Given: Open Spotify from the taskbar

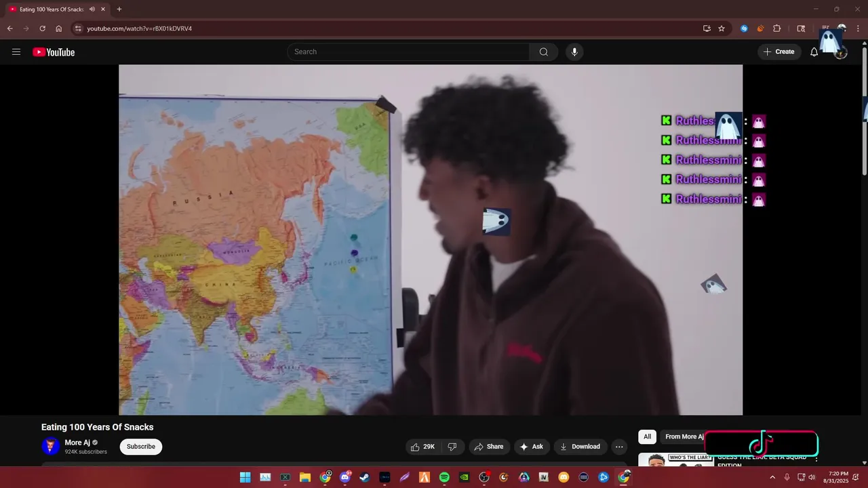Looking at the screenshot, I should click(444, 477).
